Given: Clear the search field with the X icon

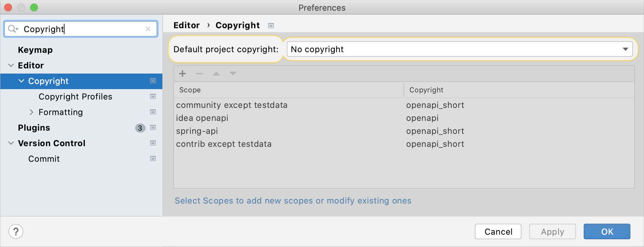Looking at the screenshot, I should 148,29.
